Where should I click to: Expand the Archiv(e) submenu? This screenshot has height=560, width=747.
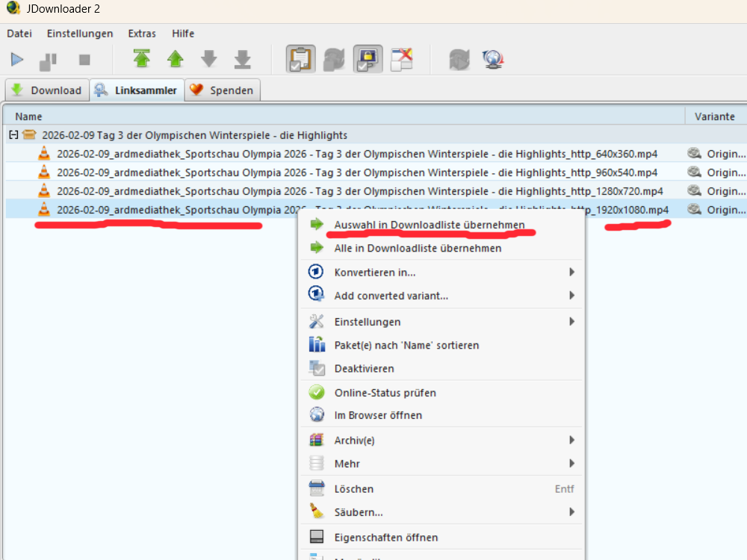click(441, 440)
